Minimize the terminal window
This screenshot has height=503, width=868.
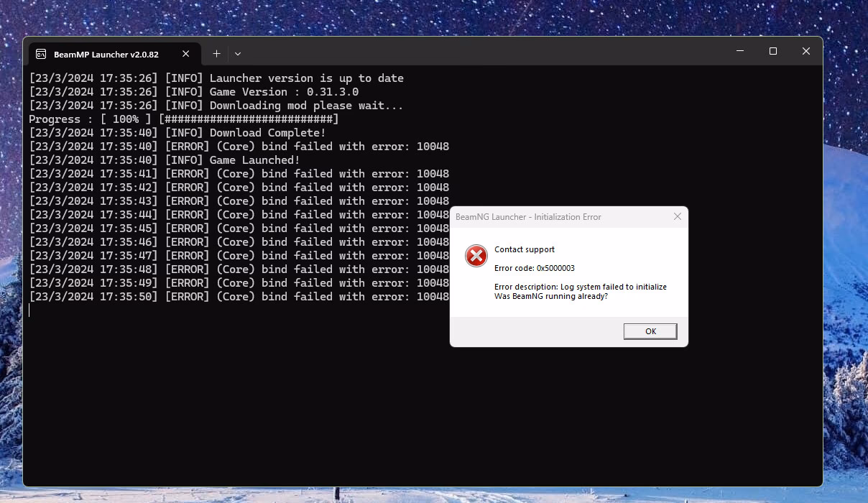(740, 51)
